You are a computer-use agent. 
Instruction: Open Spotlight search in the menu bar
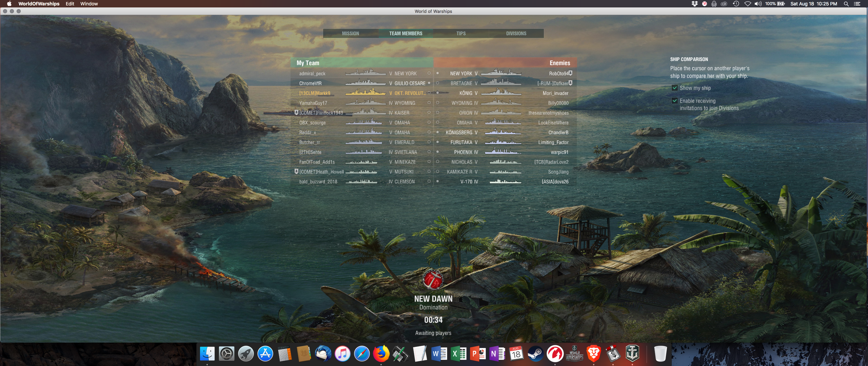[846, 4]
